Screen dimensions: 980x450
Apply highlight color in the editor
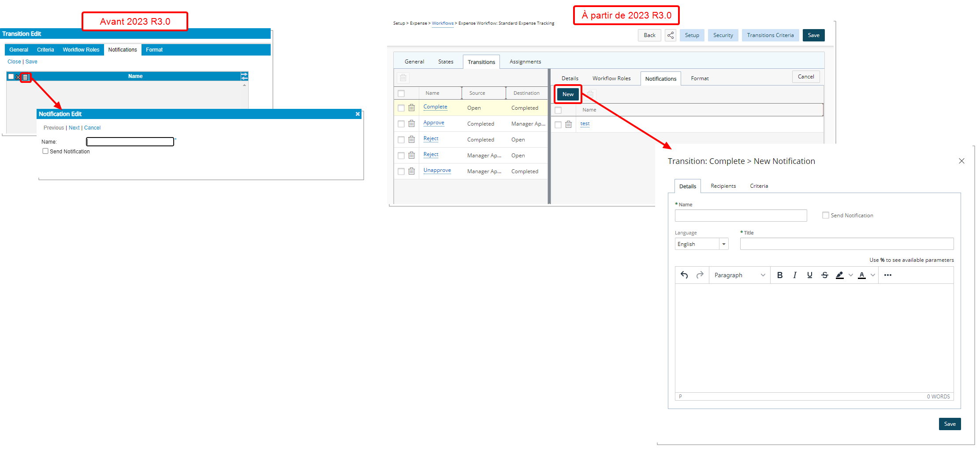click(x=839, y=275)
